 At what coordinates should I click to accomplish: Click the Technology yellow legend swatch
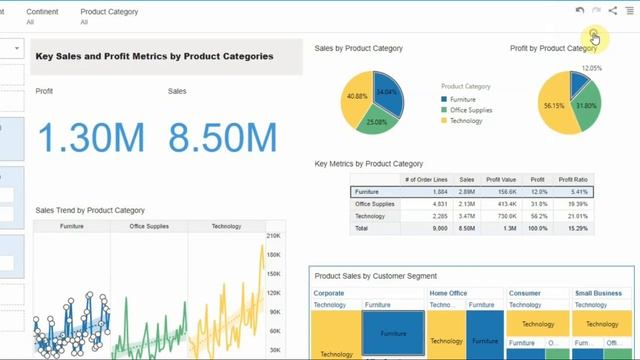pos(444,120)
